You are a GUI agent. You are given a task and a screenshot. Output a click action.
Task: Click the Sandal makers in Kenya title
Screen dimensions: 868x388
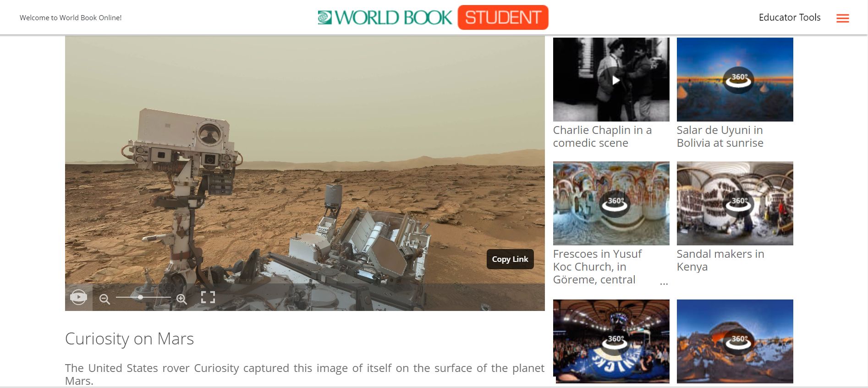click(x=720, y=261)
